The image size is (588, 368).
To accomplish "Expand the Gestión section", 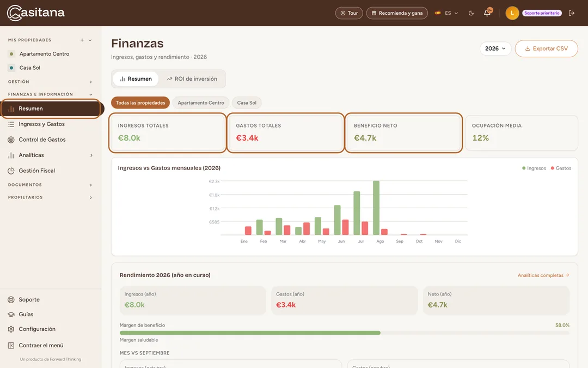I will 50,82.
